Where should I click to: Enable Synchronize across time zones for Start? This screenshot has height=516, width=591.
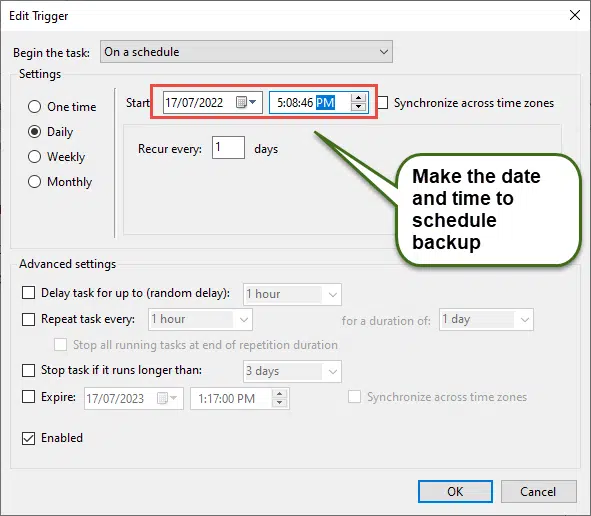[383, 103]
